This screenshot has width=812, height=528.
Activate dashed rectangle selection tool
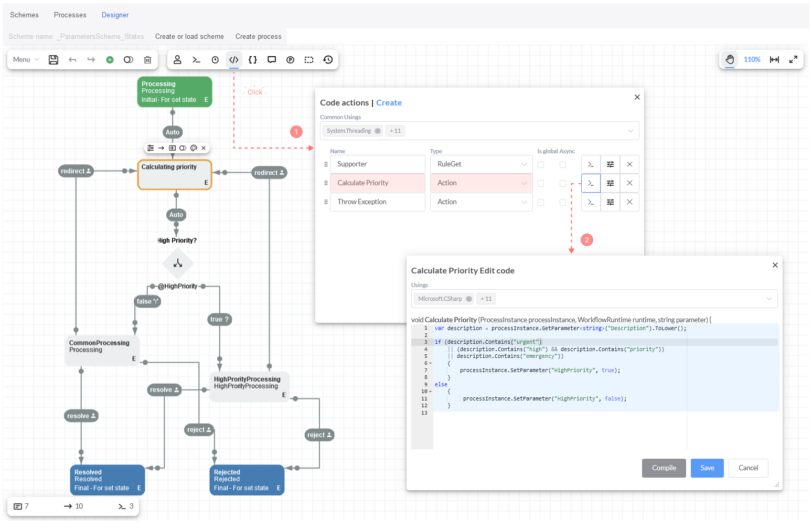point(309,60)
